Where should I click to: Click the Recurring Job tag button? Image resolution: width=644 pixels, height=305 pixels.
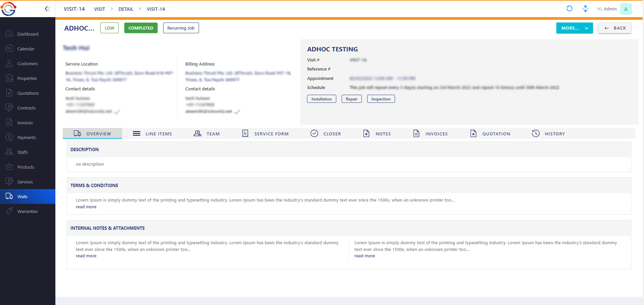[x=181, y=28]
